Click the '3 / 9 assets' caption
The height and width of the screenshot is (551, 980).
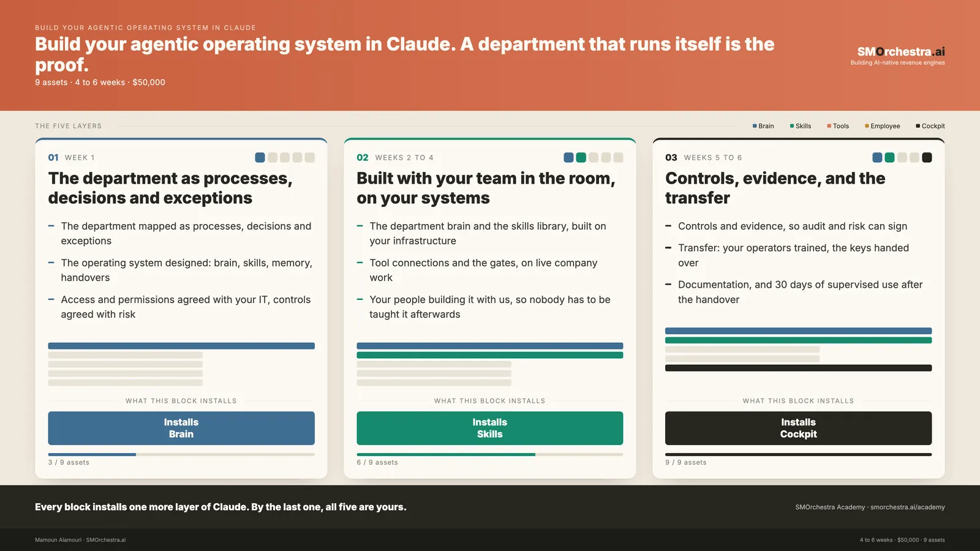pos(69,462)
